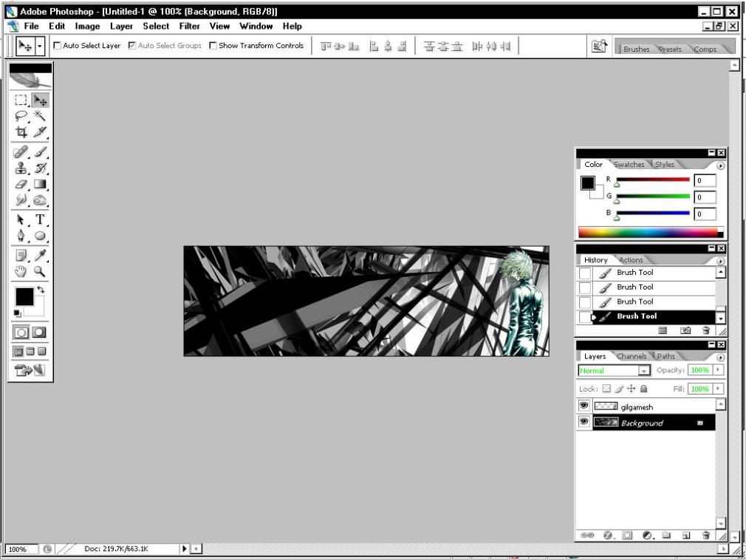This screenshot has height=560, width=746.
Task: Click the G value input field
Action: (705, 197)
